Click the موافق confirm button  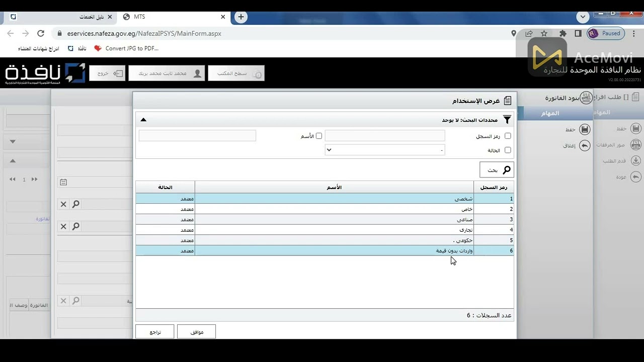click(x=197, y=332)
